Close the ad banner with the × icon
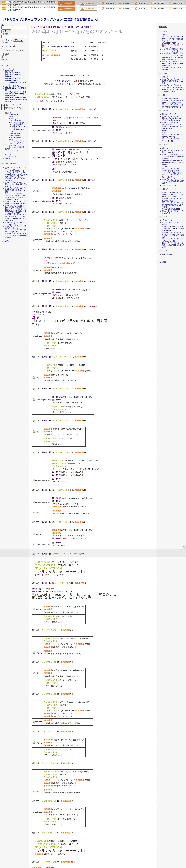Image resolution: width=186 pixels, height=868 pixels. click(x=184, y=548)
